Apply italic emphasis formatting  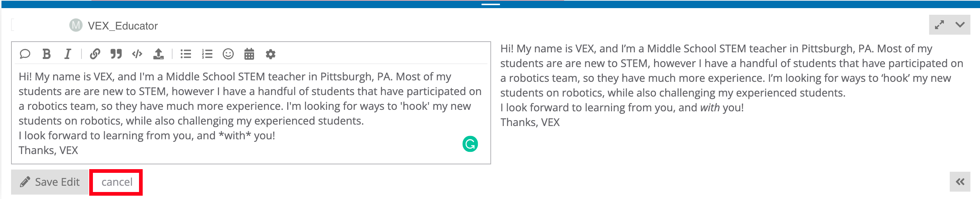(67, 54)
